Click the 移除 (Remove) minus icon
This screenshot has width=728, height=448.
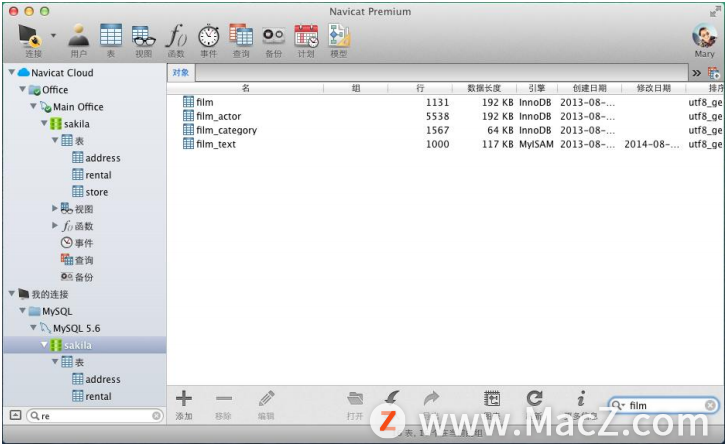224,399
